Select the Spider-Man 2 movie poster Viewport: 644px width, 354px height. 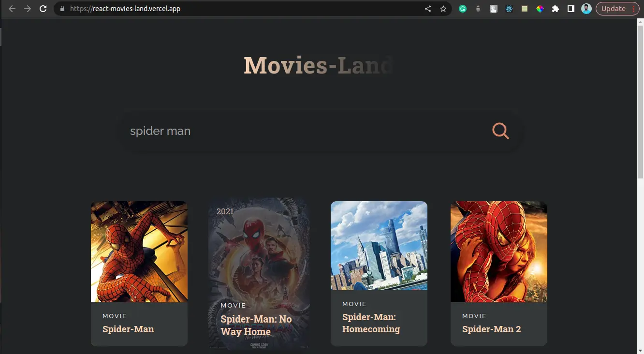(x=499, y=251)
